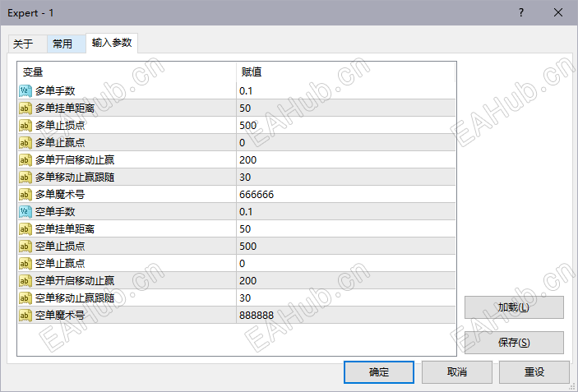Click the icon beside 空单手数

(25, 212)
